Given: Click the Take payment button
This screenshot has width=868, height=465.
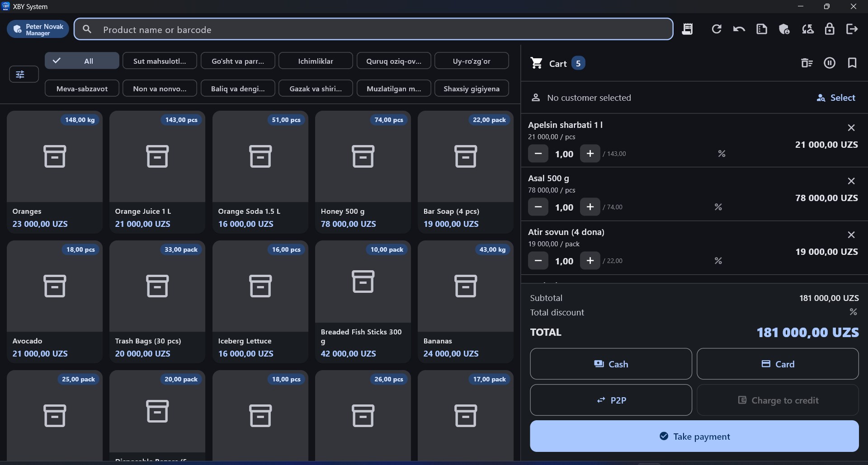Looking at the screenshot, I should click(x=694, y=436).
